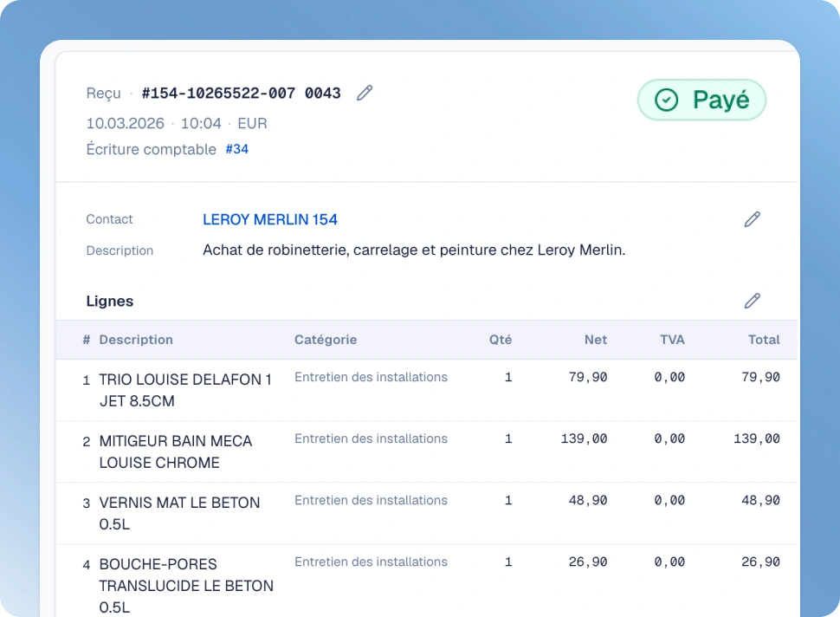Click the category of BOUCHE-PORES line
Image resolution: width=840 pixels, height=617 pixels.
coord(371,562)
